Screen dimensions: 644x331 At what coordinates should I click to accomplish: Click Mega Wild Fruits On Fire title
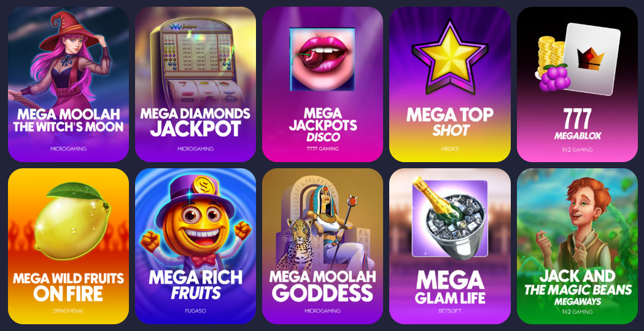(68, 287)
